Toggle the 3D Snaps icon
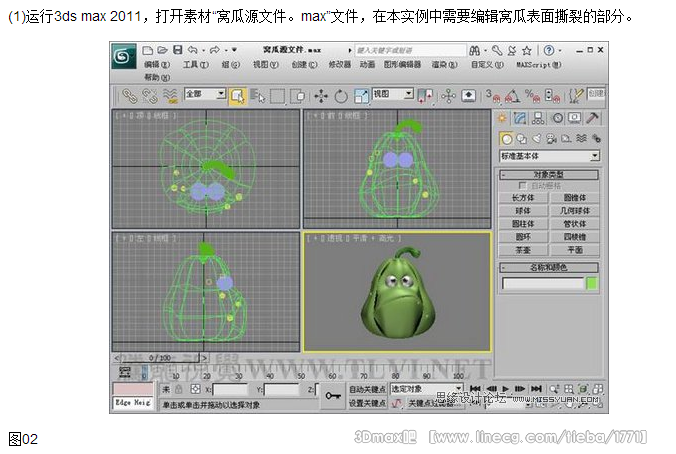Viewport: 676px width, 454px height. (x=493, y=96)
